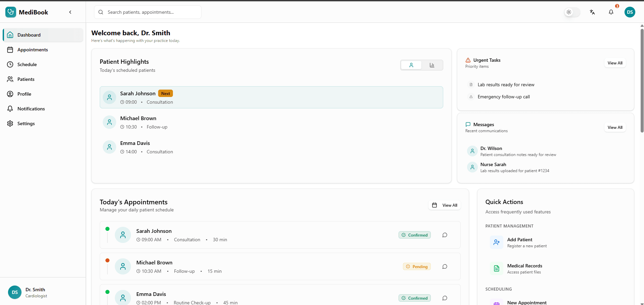Screen dimensions: 644x305
Task: Message Emma Davis via chat bubble icon
Action: tap(445, 298)
